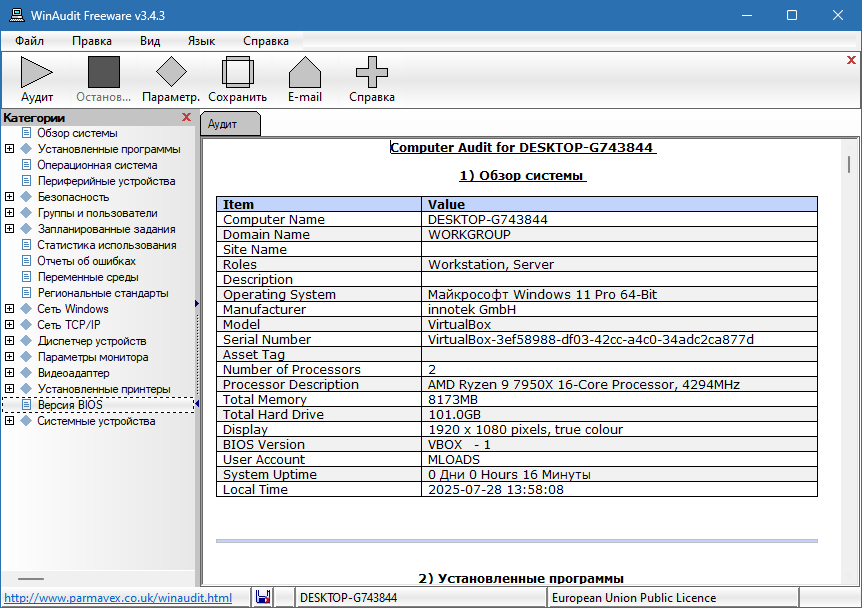Open the parmavex.co.uk winaudit.html link
This screenshot has height=608, width=862.
pos(118,598)
